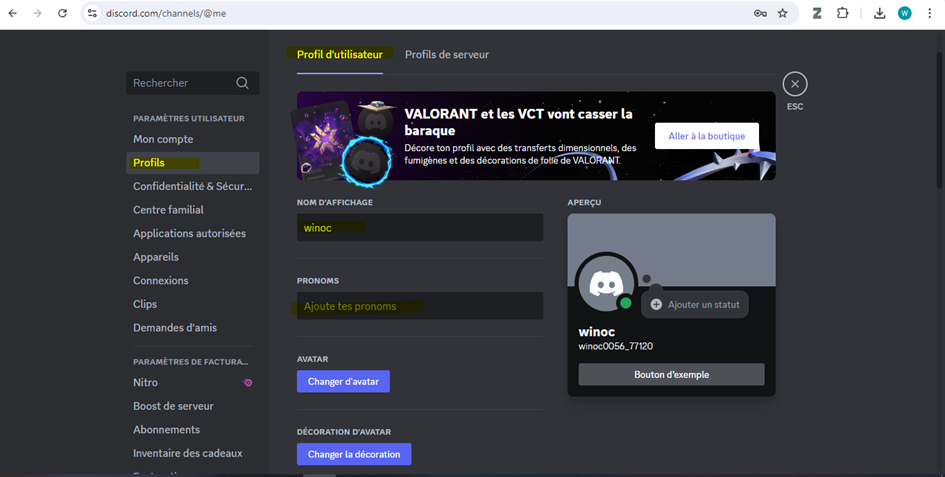View site information icon in address bar

92,13
